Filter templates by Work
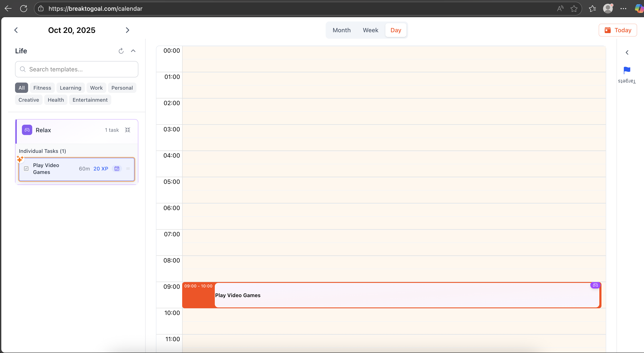644x353 pixels. tap(96, 88)
